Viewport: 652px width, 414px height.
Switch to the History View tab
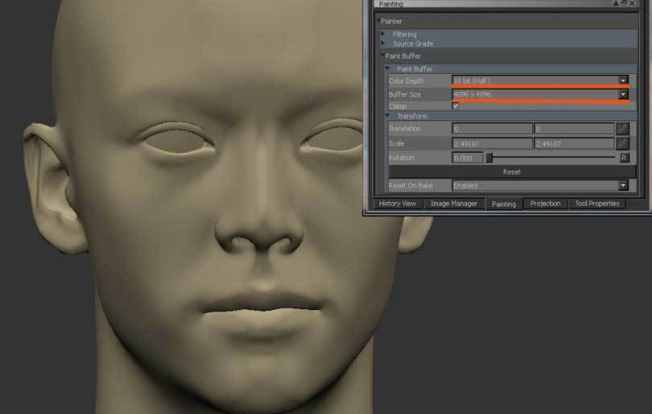point(398,204)
